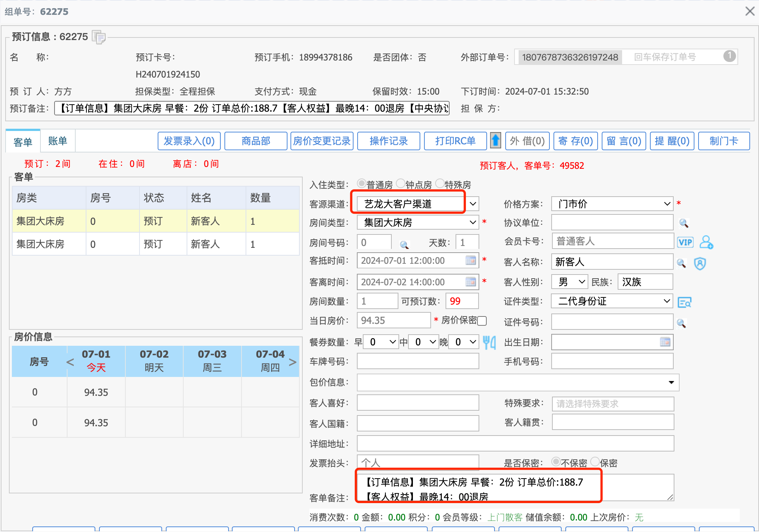Screen dimensions: 759x532
Task: Select 钟点房 check-in type
Action: [400, 184]
